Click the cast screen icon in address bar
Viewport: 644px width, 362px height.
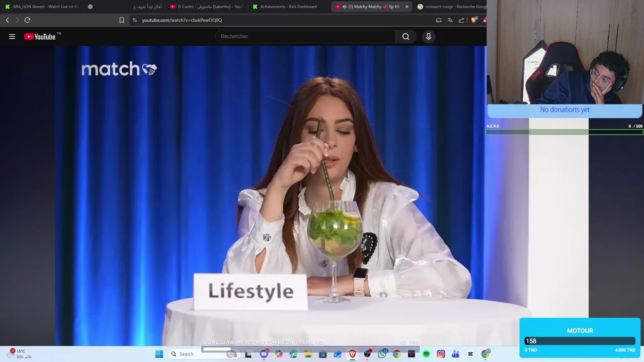439,20
